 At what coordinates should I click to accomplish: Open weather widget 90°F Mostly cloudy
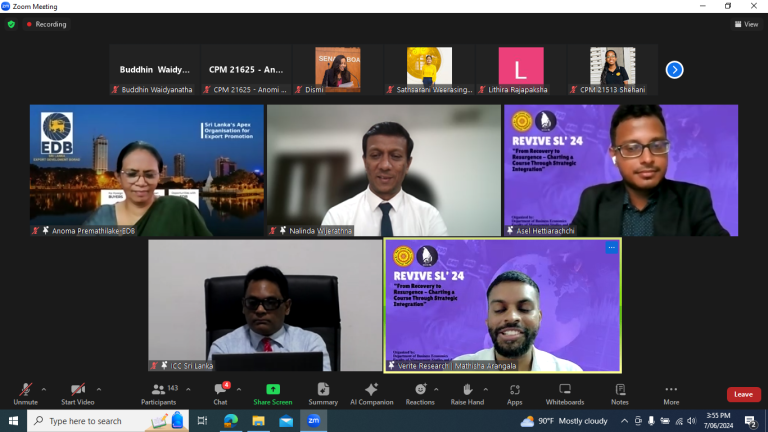tap(564, 421)
